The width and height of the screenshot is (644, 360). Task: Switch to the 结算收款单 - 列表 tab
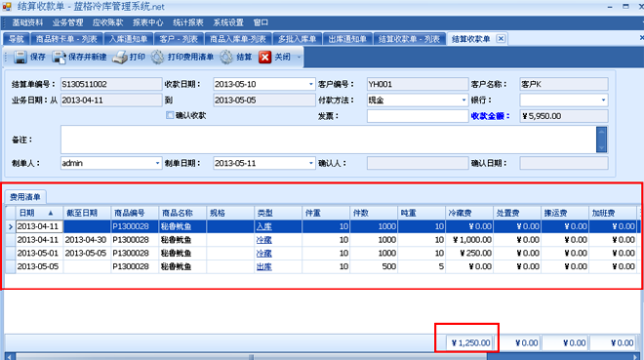(x=409, y=39)
